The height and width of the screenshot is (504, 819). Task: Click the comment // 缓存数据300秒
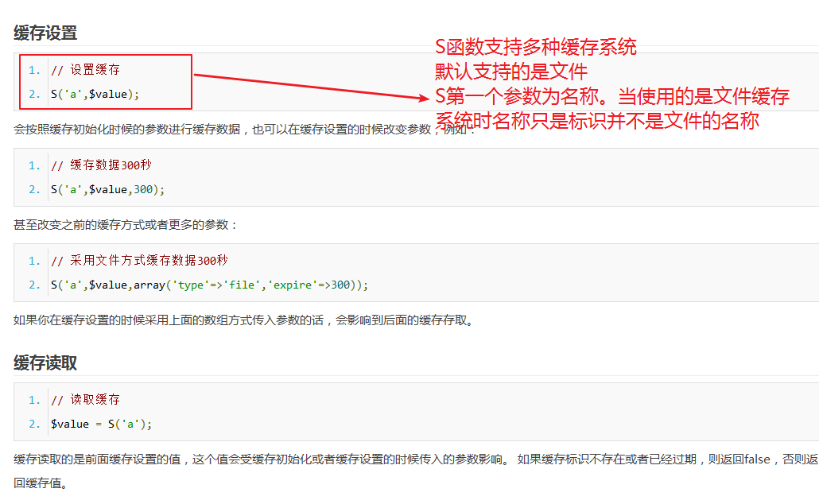coord(103,165)
